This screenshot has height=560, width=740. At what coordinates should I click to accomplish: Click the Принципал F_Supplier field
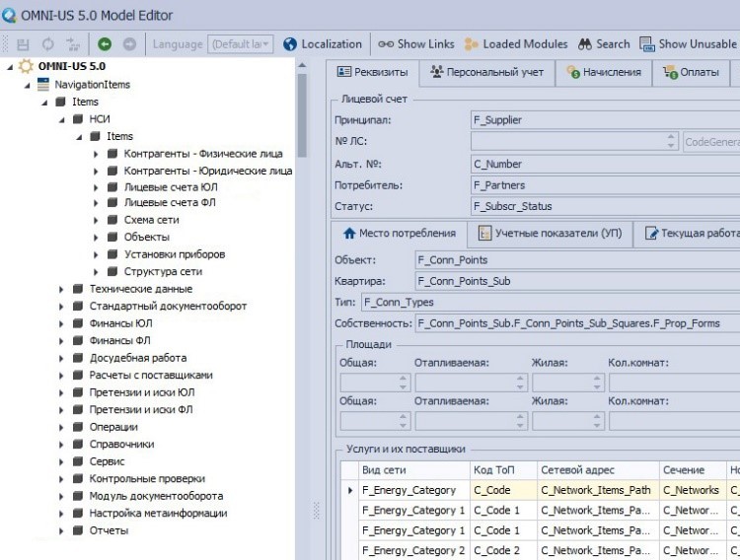(x=605, y=120)
